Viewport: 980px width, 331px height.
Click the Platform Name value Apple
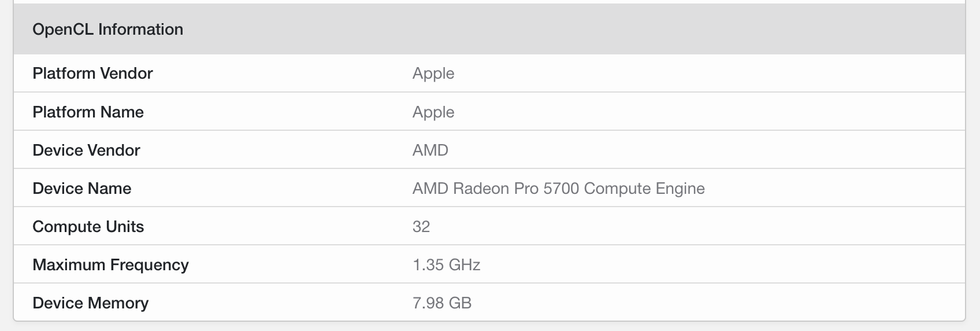point(433,112)
